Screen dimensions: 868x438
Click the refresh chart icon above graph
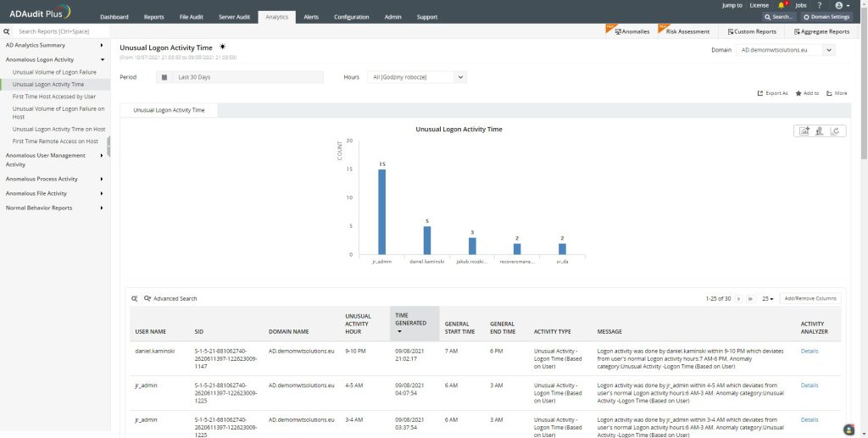click(x=835, y=130)
